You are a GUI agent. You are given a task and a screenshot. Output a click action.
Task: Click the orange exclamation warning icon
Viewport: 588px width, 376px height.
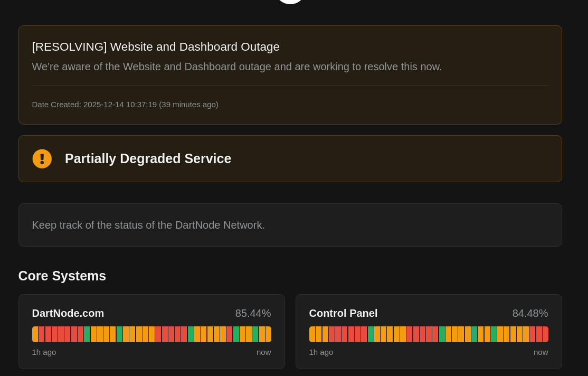(x=42, y=159)
